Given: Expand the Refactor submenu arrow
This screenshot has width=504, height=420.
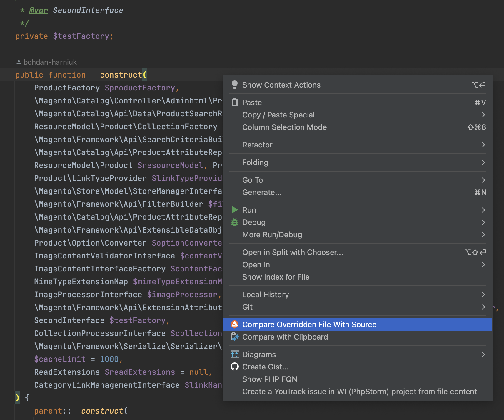Looking at the screenshot, I should (x=483, y=145).
